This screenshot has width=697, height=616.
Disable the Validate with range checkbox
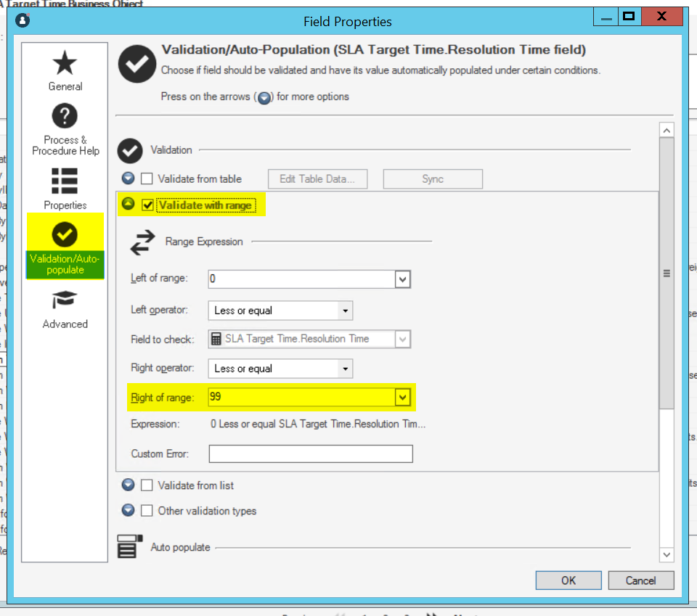pos(147,205)
